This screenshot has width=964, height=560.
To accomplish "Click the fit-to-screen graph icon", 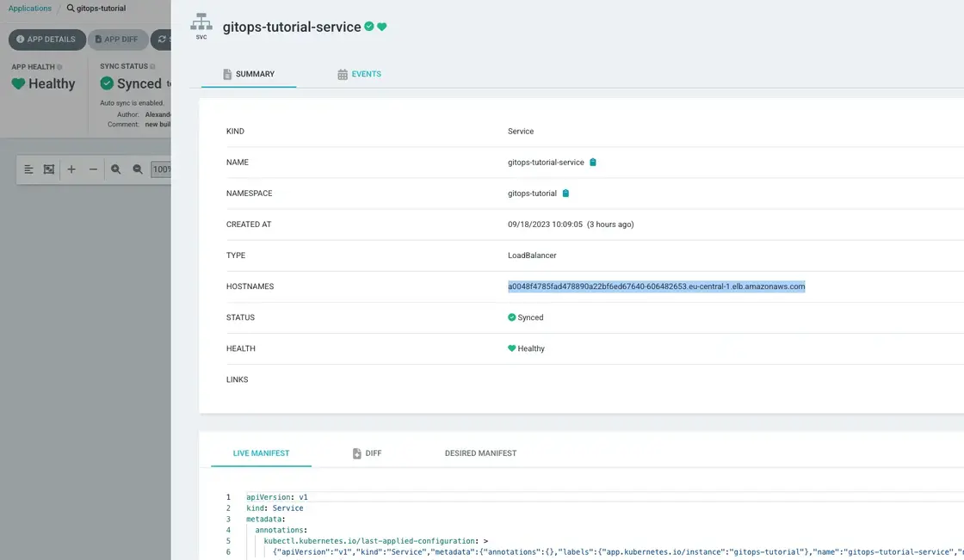I will pos(49,169).
